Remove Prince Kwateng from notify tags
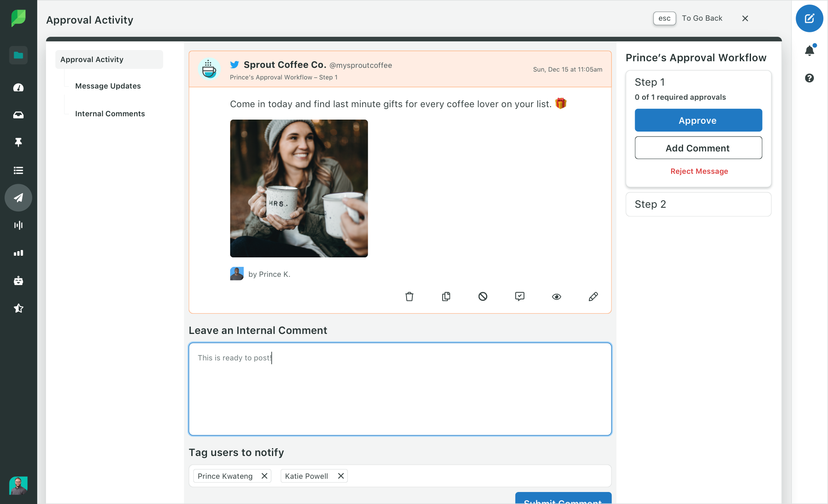This screenshot has width=828, height=504. tap(264, 475)
